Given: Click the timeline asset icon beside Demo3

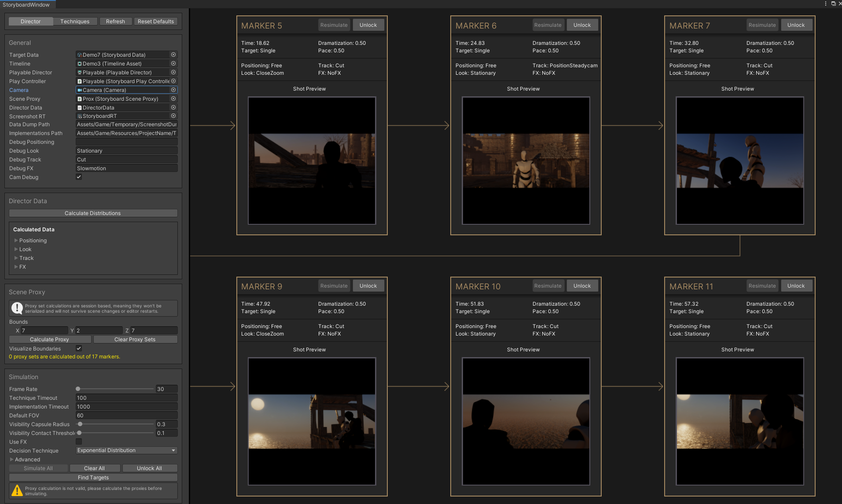Looking at the screenshot, I should coord(80,63).
